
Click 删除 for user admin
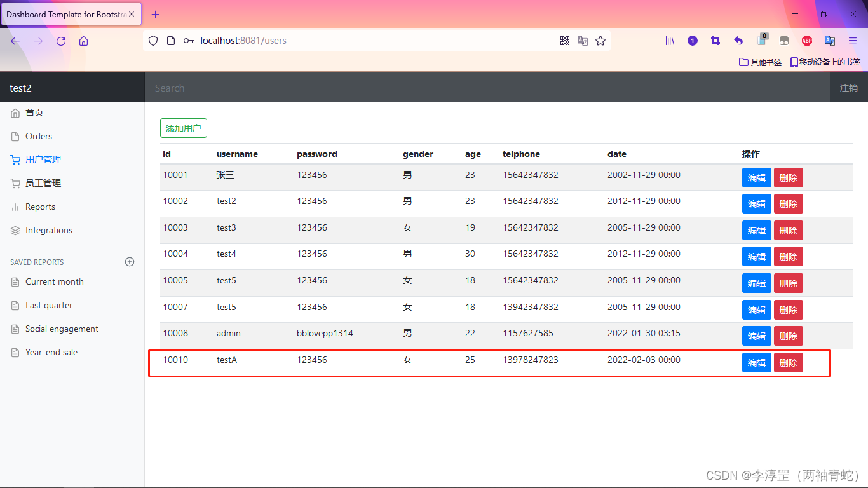click(x=789, y=336)
